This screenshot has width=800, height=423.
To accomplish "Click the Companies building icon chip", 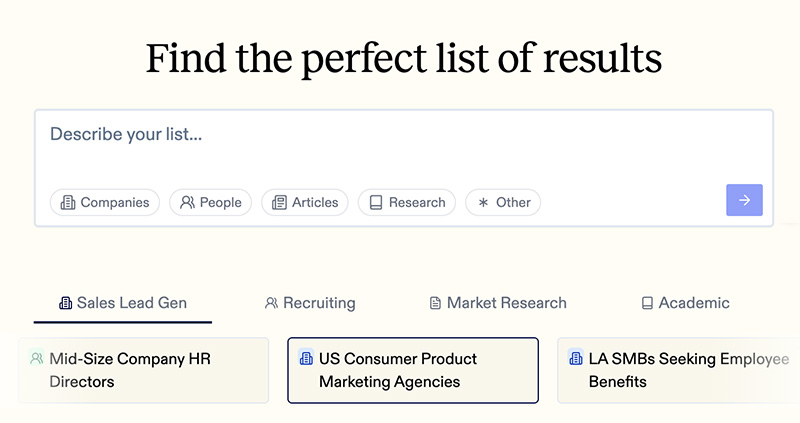I will [x=68, y=203].
